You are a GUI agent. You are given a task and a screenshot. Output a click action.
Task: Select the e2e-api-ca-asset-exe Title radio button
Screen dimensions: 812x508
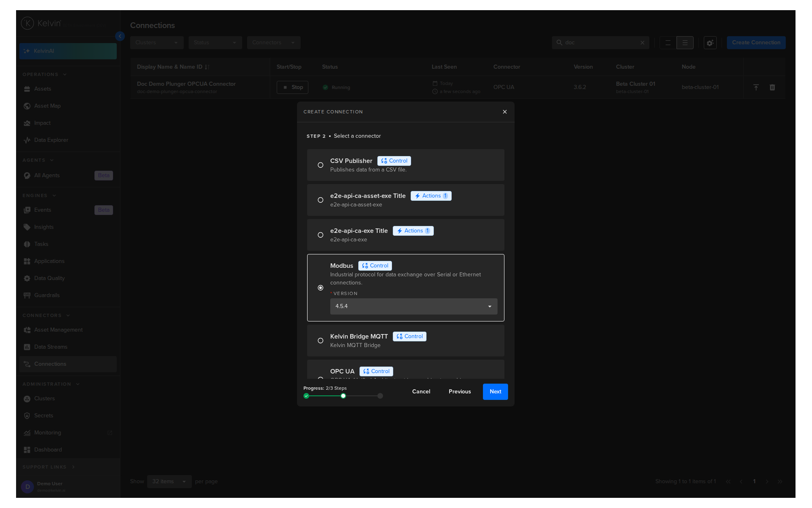click(321, 200)
